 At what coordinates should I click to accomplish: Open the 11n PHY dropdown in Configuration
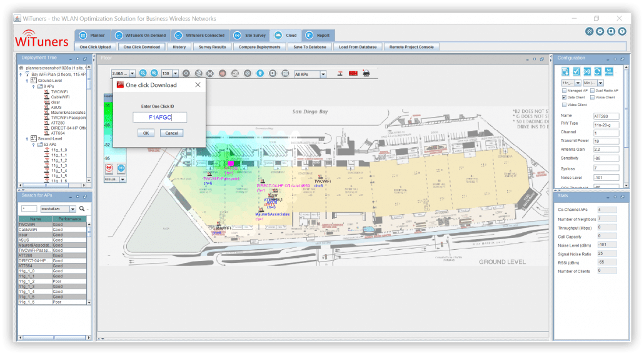pyautogui.click(x=578, y=83)
